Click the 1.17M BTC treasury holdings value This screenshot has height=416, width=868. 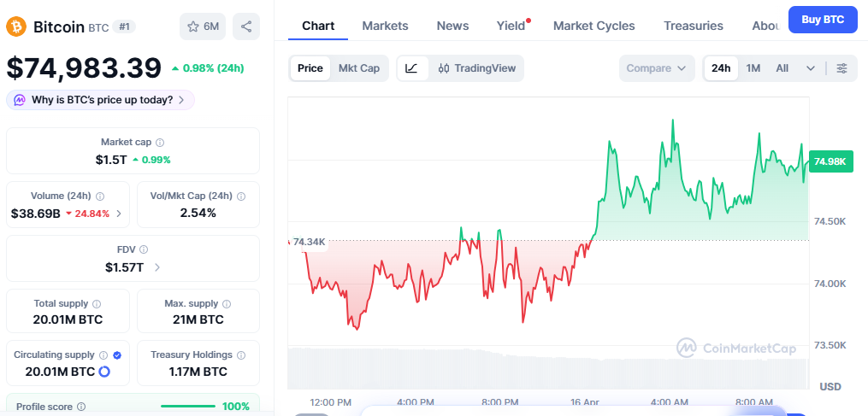(198, 372)
